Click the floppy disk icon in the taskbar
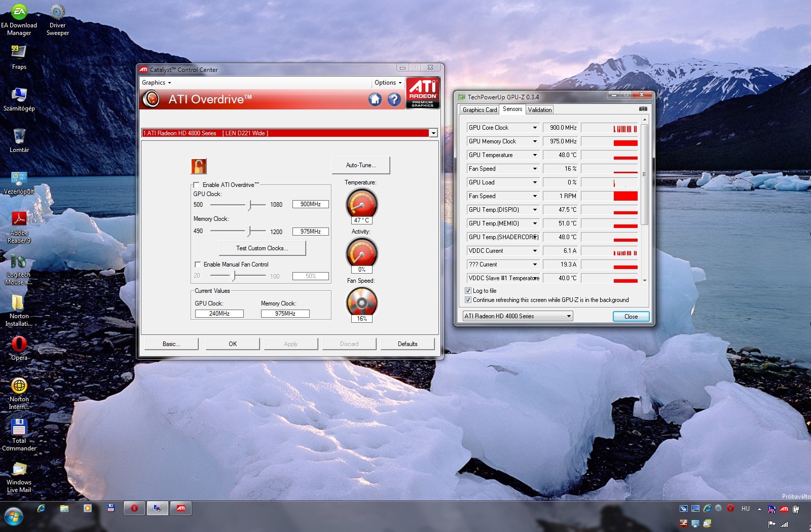Screen dimensions: 811x532 [111, 508]
